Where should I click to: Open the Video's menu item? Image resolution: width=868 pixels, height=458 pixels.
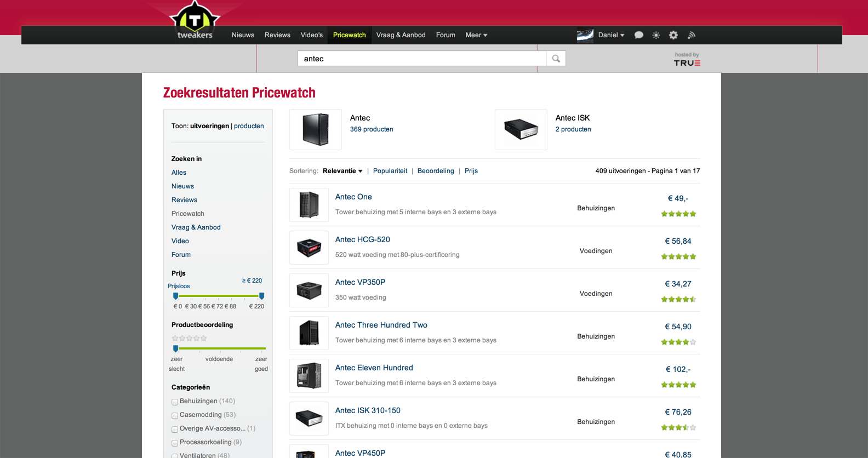(x=312, y=35)
